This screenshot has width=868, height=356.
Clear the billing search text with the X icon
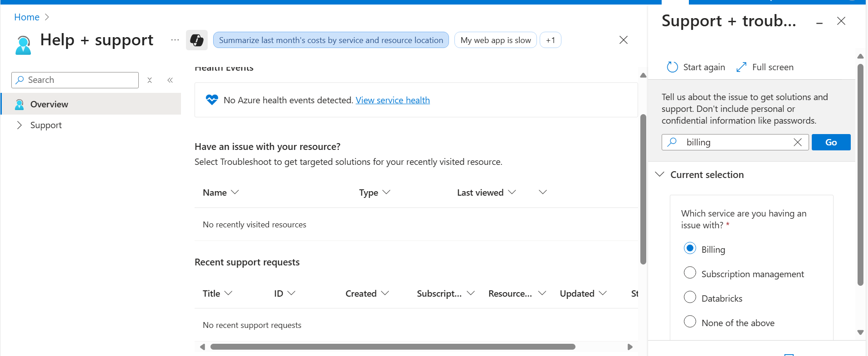click(x=797, y=142)
